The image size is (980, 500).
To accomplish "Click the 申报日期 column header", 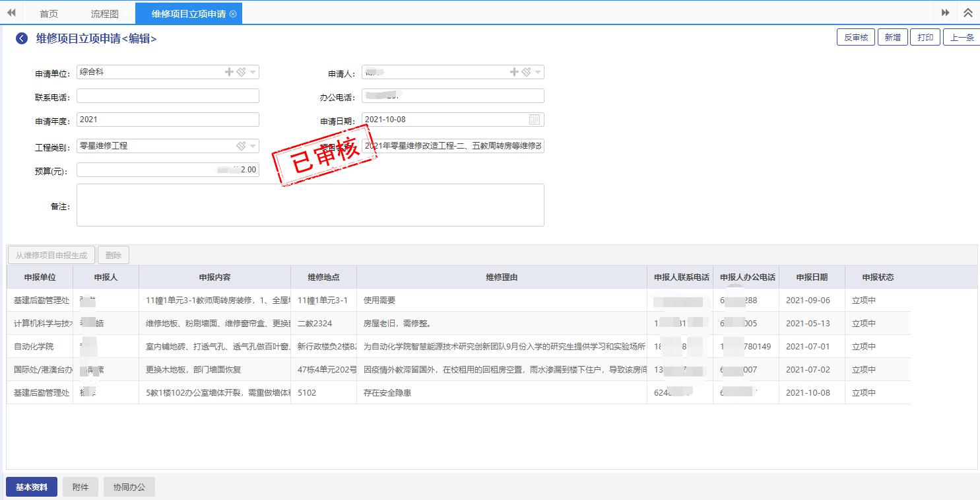I will click(811, 277).
